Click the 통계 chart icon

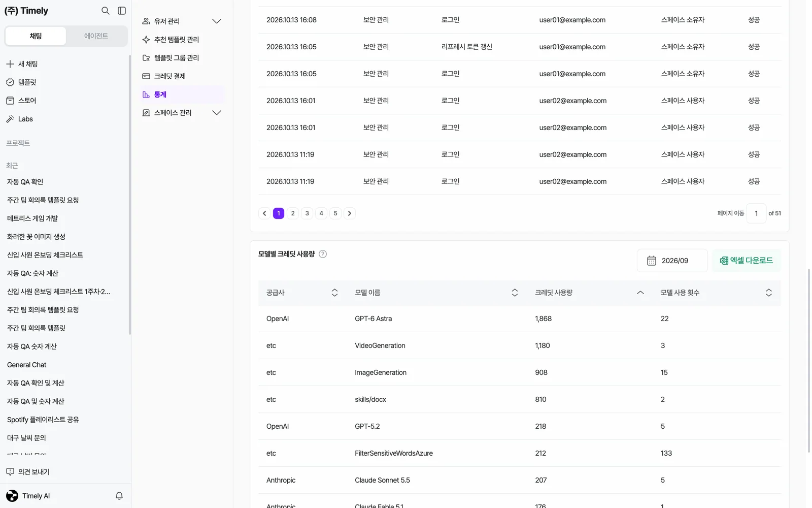(x=146, y=94)
